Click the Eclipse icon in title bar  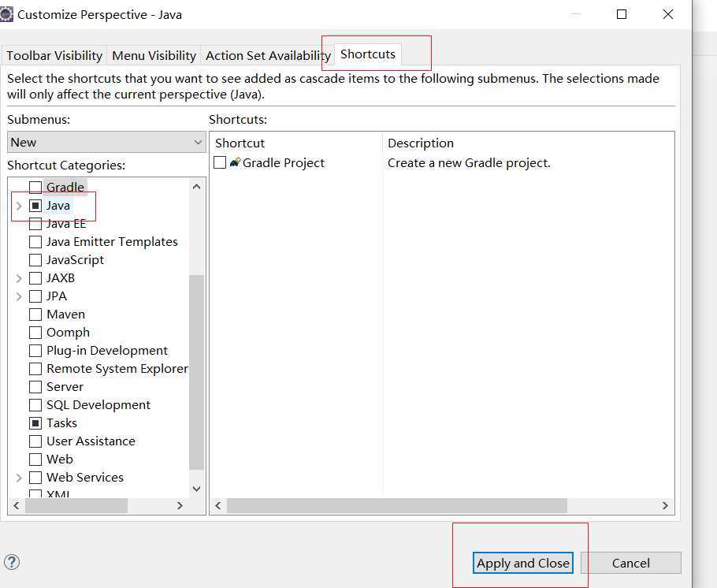[6, 14]
